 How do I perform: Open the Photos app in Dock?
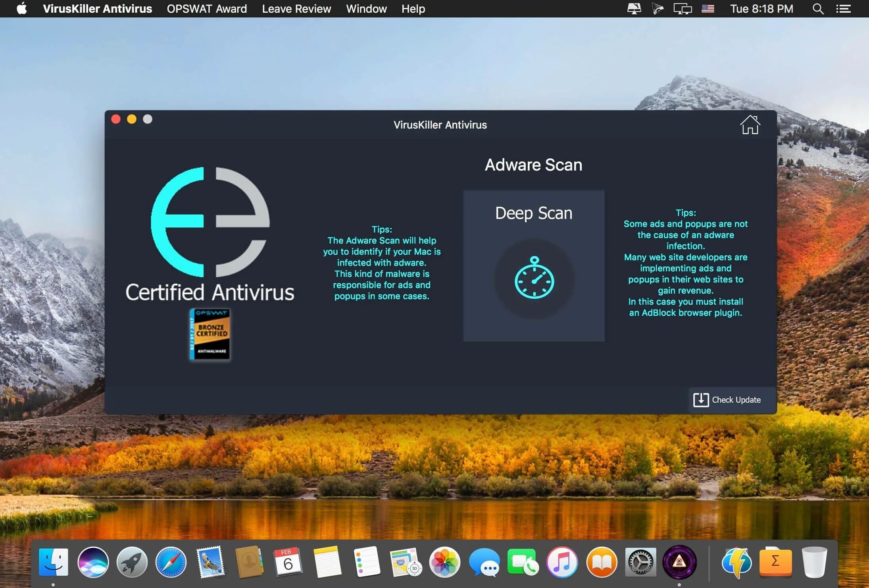point(444,562)
